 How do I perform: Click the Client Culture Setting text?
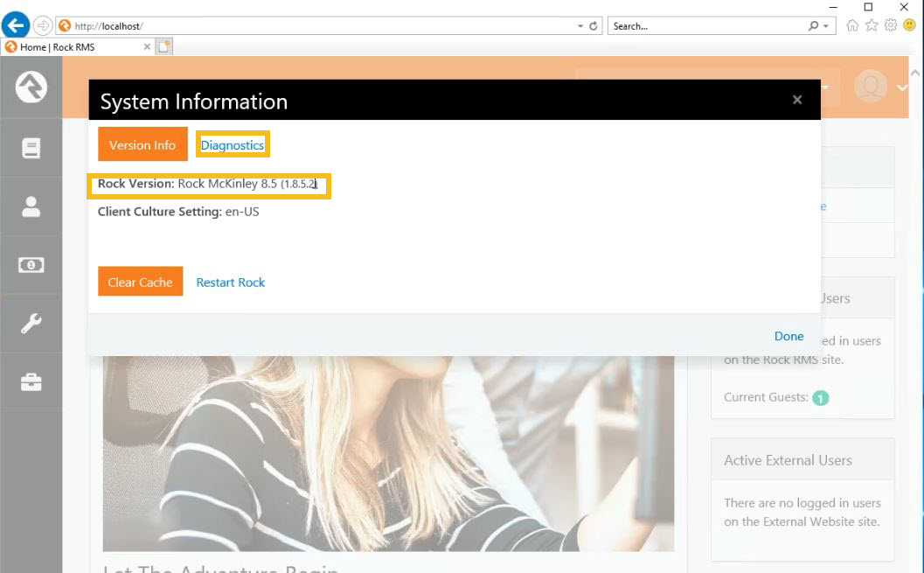[x=178, y=212]
